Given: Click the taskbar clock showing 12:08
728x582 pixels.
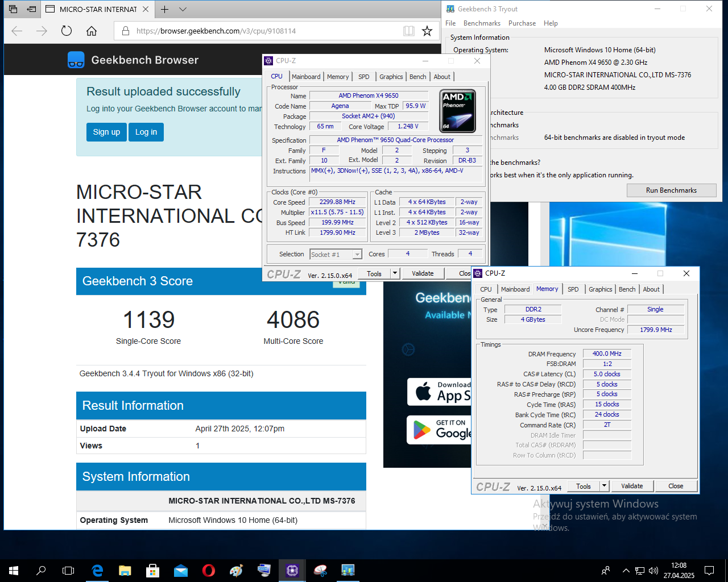Looking at the screenshot, I should pyautogui.click(x=679, y=571).
